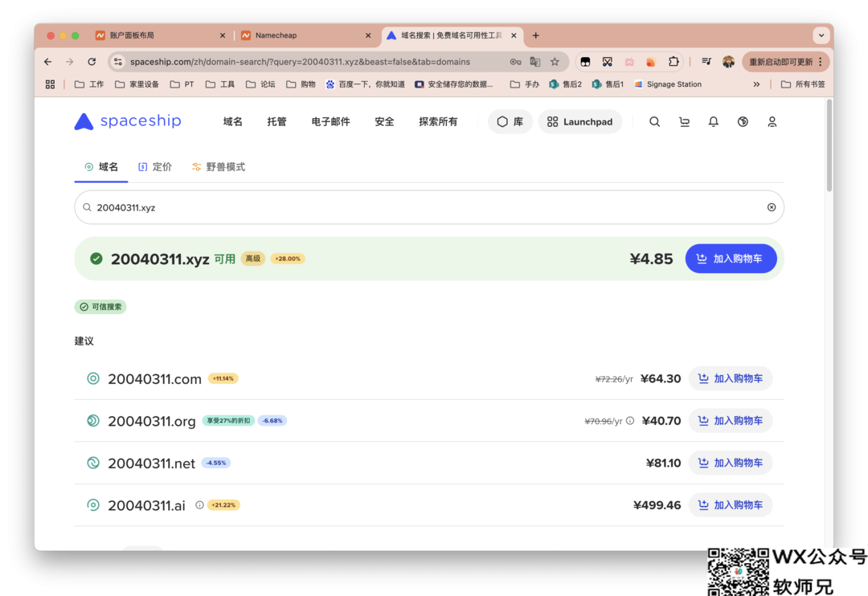Bookmark this page with the star
The height and width of the screenshot is (596, 868).
tap(555, 62)
